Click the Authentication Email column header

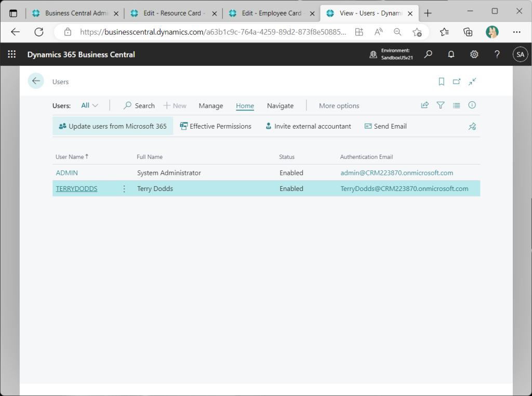[x=366, y=157]
